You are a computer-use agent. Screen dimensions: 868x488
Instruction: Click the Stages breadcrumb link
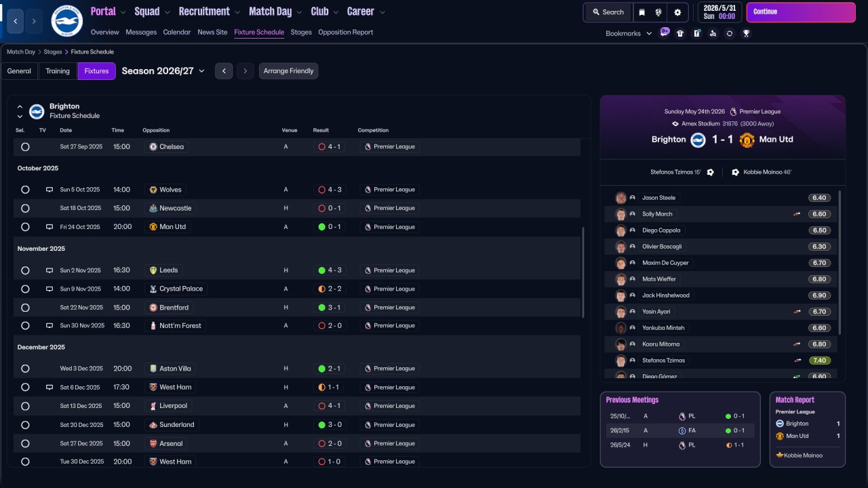pos(53,52)
